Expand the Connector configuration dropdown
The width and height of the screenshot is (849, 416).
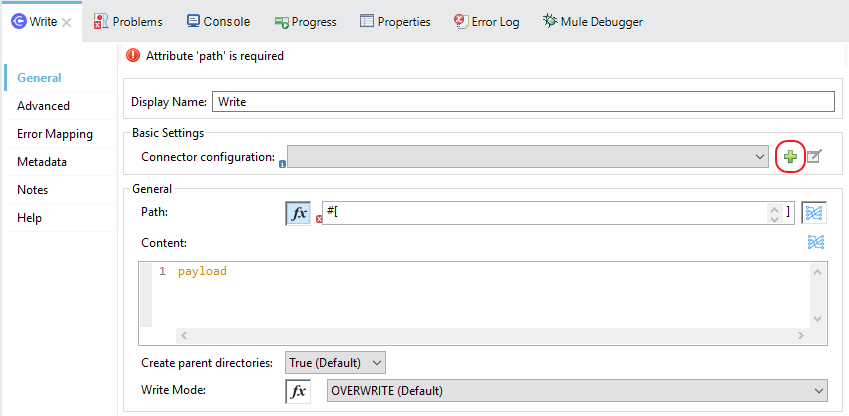pos(528,157)
